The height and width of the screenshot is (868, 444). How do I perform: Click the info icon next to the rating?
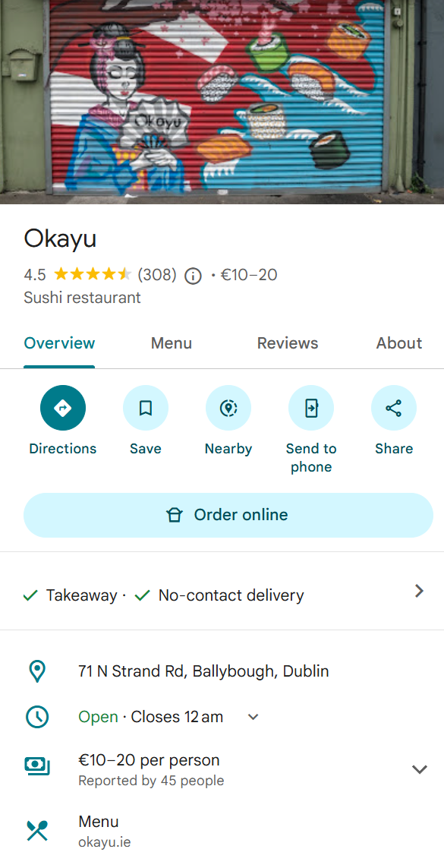(x=192, y=276)
